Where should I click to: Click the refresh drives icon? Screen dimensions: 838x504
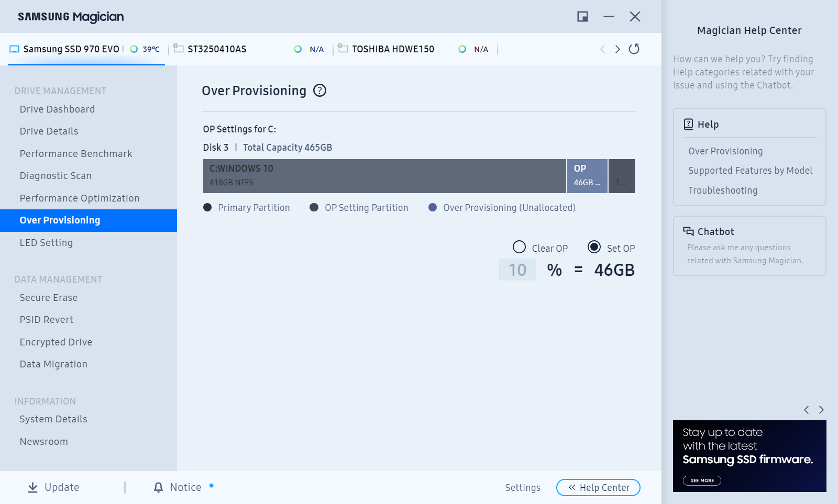coord(634,49)
